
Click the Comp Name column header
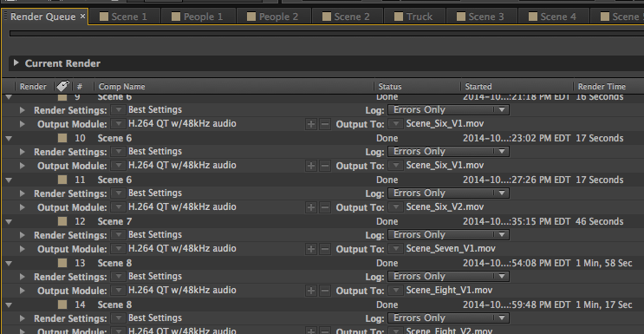121,87
